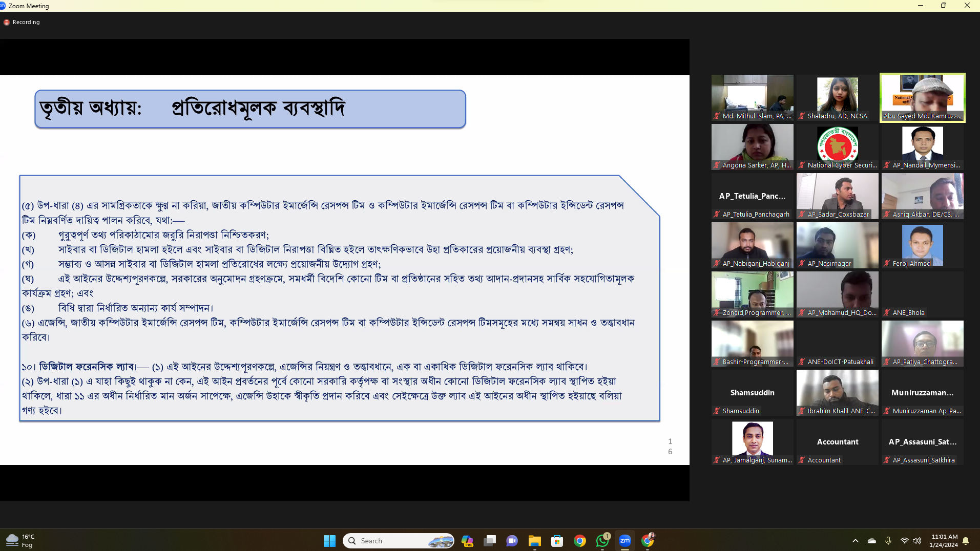Open the weather widget showing 16°C Fog
Viewport: 980px width, 551px height.
[20, 540]
